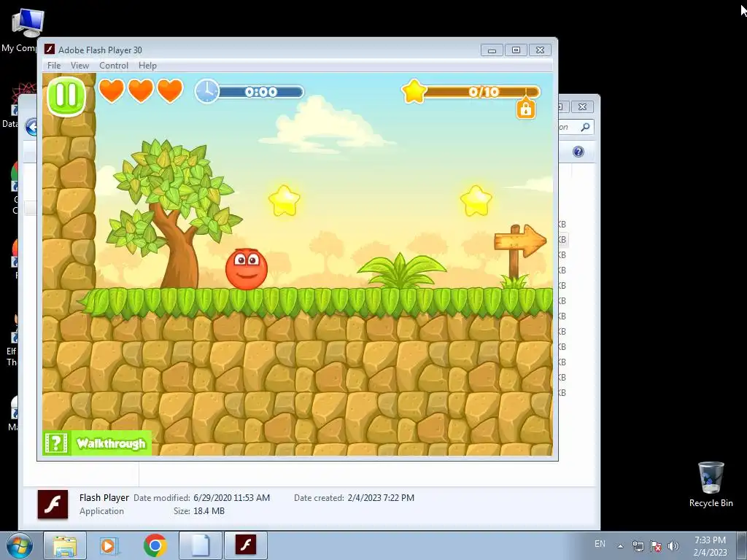The width and height of the screenshot is (747, 560).
Task: Click the Explorer window back arrow button
Action: (31, 127)
